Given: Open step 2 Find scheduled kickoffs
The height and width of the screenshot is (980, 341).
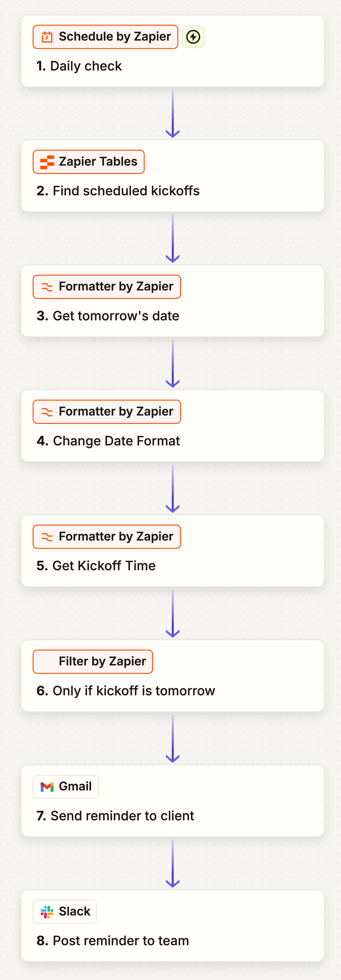Looking at the screenshot, I should [172, 176].
